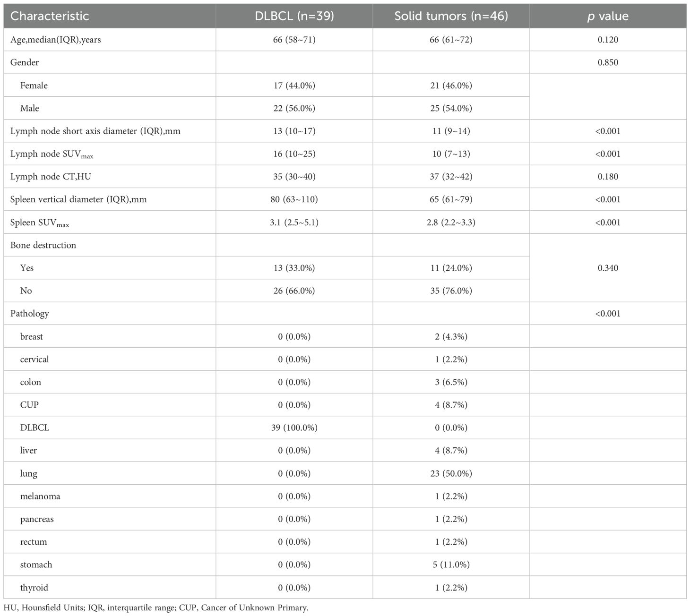This screenshot has width=690, height=616.
Task: Select the Male solid tumors cell 25 (54.0%)
Action: point(451,108)
